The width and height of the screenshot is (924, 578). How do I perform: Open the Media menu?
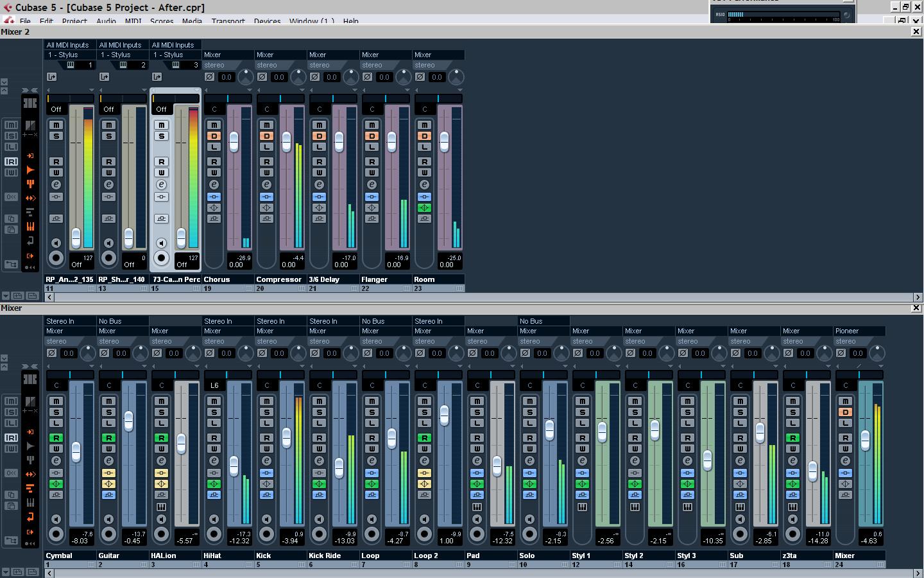click(192, 21)
